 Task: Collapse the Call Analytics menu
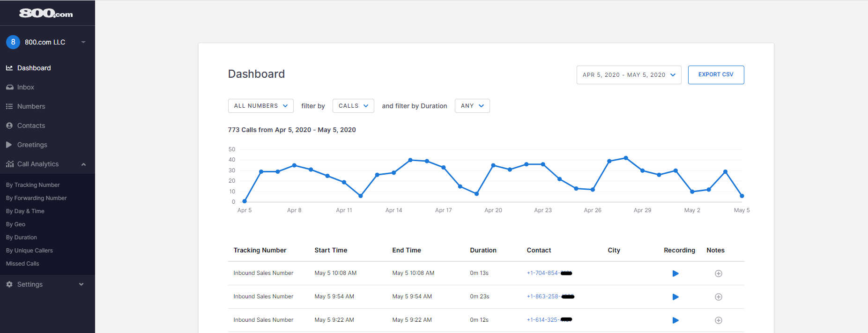[83, 164]
